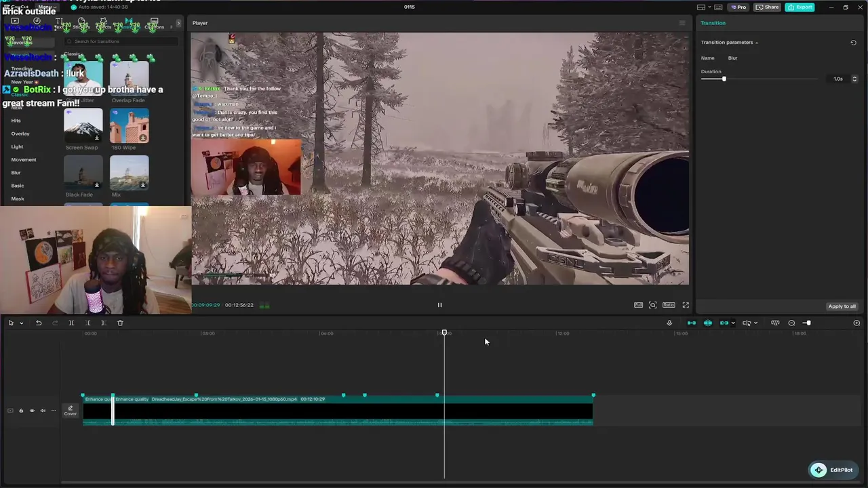Viewport: 868px width, 488px height.
Task: Open the shortcuts keyboard icon
Action: tap(718, 7)
